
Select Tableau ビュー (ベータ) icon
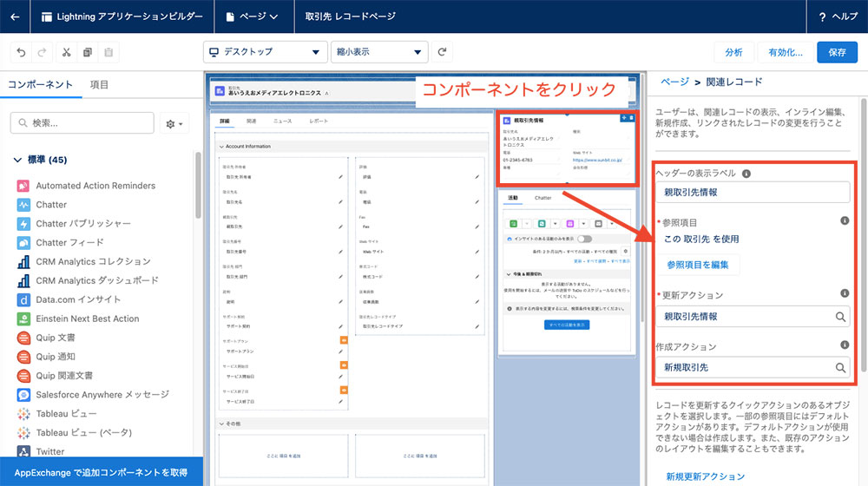coord(23,433)
